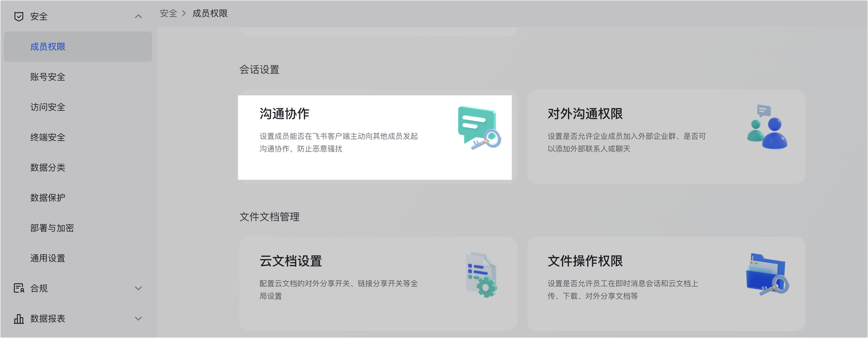Click 成员权限 in the breadcrumb
The image size is (868, 338).
point(210,14)
